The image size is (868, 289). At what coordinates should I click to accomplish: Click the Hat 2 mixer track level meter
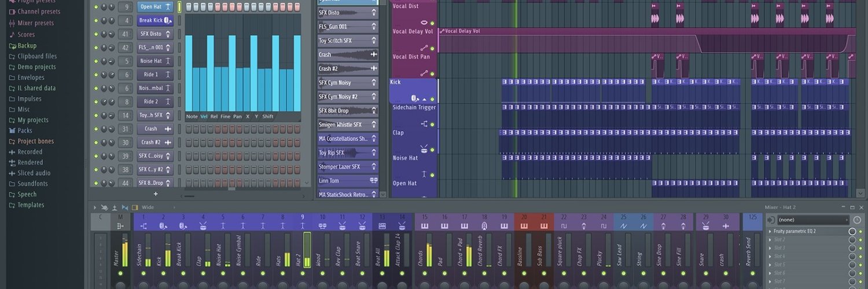tap(307, 250)
